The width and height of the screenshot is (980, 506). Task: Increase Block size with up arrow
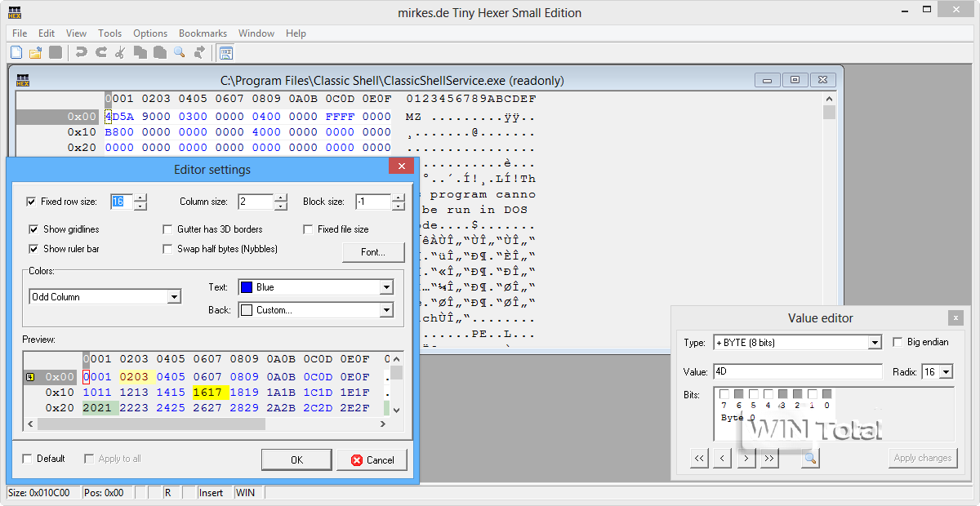coord(398,198)
